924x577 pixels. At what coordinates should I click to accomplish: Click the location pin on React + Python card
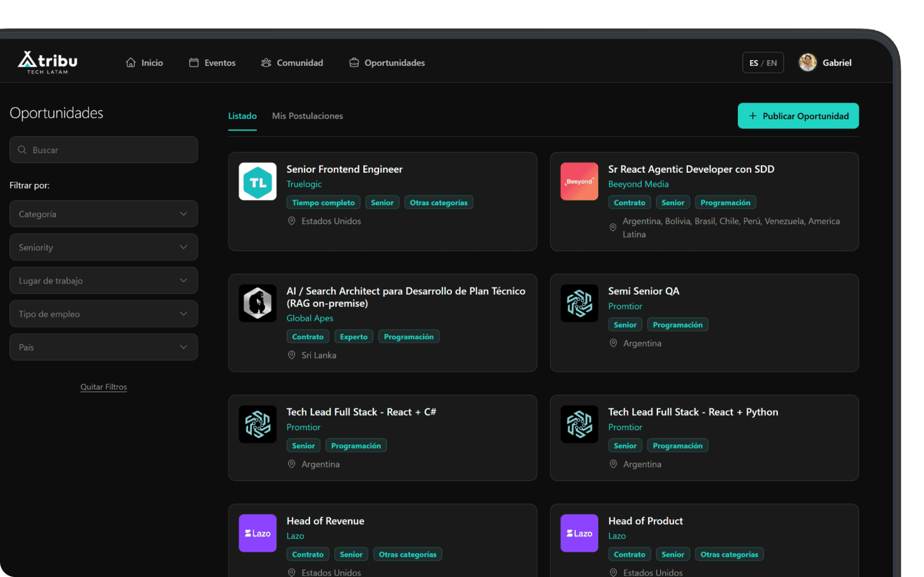click(613, 464)
